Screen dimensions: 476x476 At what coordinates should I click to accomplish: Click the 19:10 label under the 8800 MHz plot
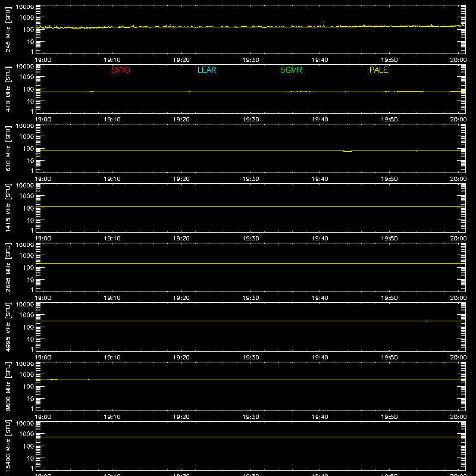[x=112, y=417]
